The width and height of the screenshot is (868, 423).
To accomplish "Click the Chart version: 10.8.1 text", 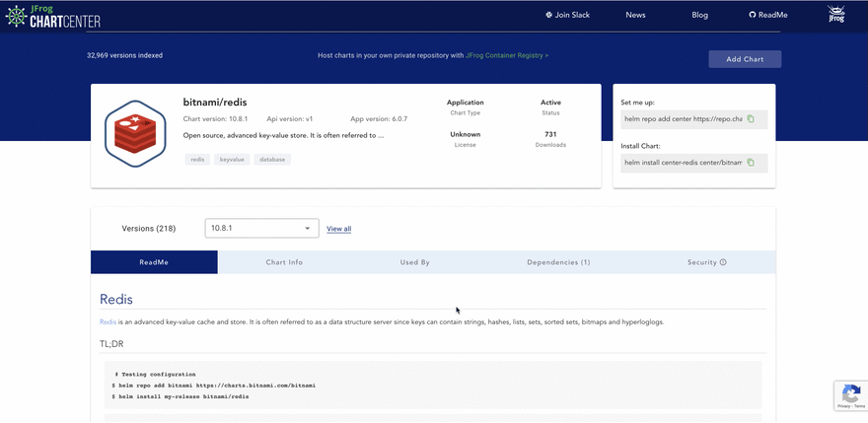I will click(x=215, y=119).
